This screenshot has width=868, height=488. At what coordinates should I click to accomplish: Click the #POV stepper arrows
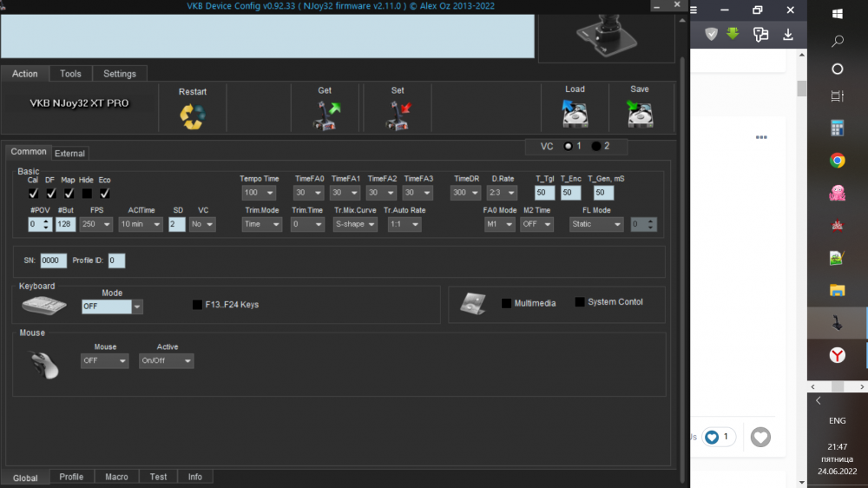(x=47, y=224)
